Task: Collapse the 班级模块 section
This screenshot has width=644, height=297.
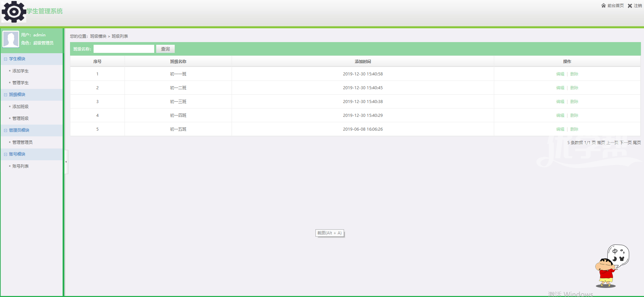Action: pos(6,95)
